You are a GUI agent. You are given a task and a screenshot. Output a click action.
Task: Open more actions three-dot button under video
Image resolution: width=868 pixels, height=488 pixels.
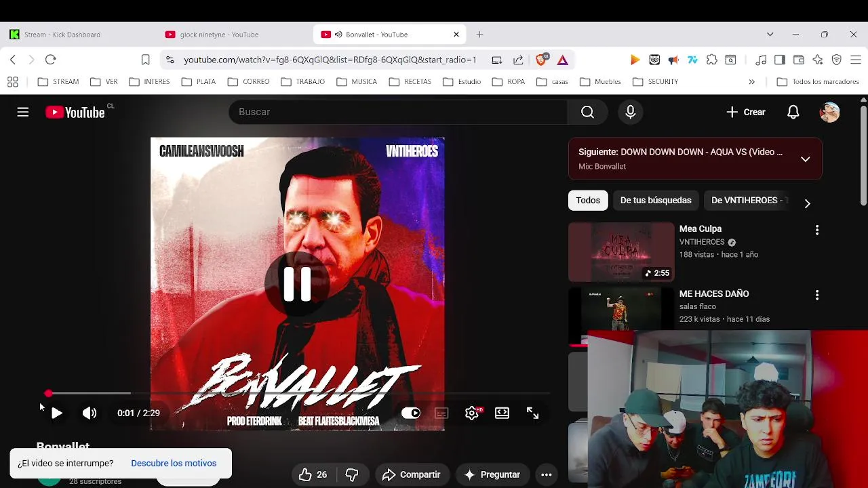pos(547,474)
